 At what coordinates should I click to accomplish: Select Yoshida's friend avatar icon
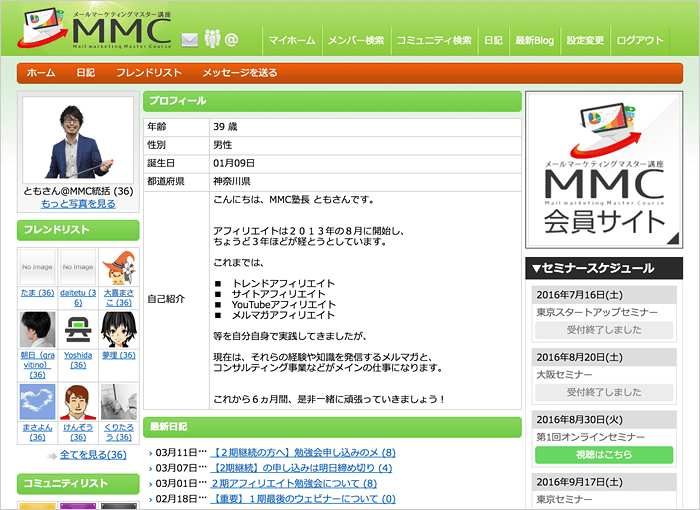click(x=77, y=329)
